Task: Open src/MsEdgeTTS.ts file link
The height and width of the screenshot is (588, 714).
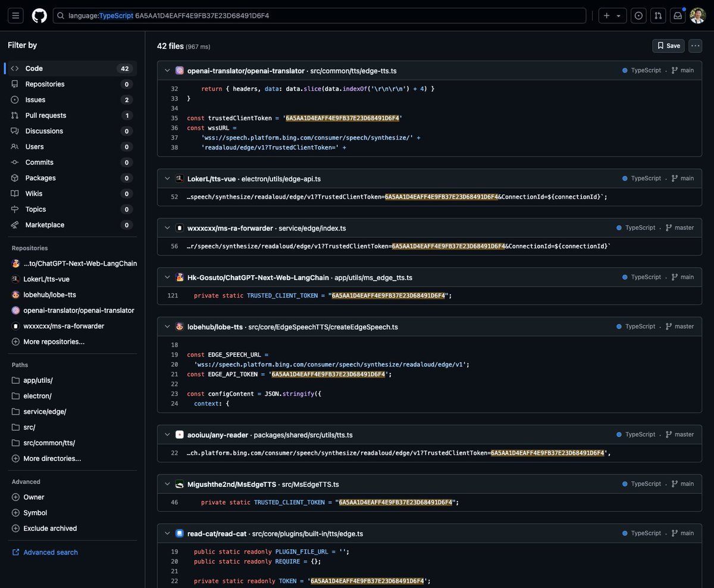Action: click(x=310, y=484)
